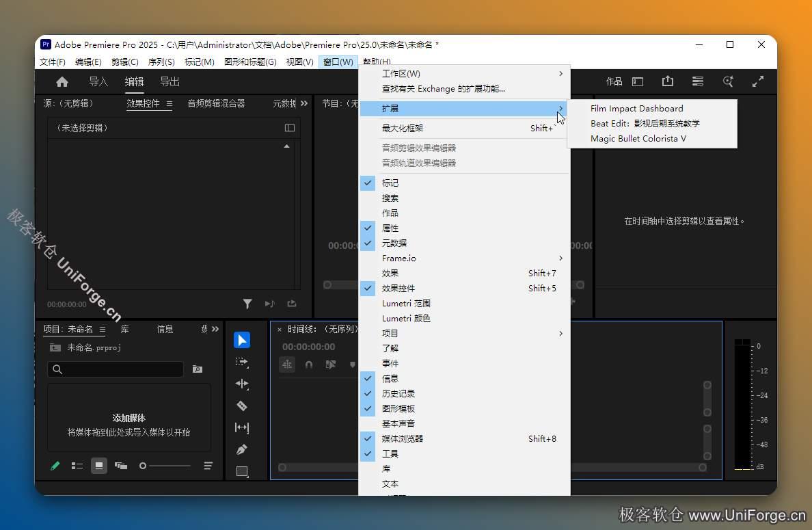This screenshot has width=812, height=530.
Task: Show hidden project panel tabs overflow chevron
Action: [215, 329]
